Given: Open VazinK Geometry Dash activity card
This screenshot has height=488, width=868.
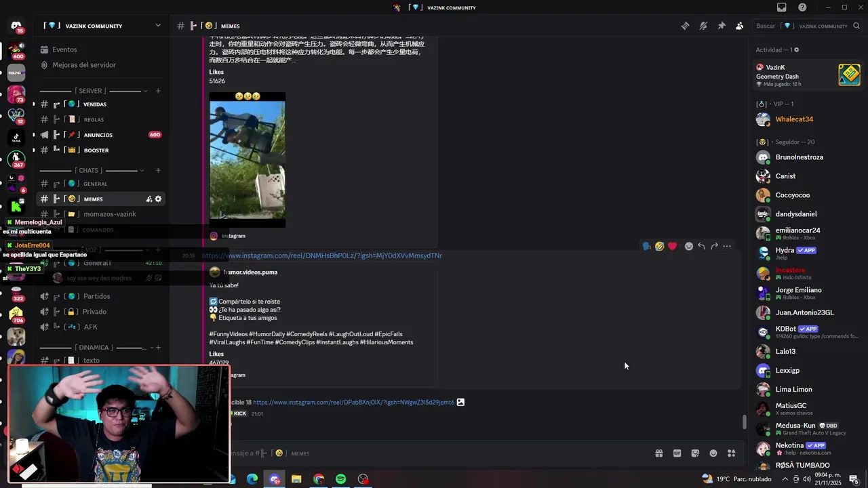Looking at the screenshot, I should [808, 75].
